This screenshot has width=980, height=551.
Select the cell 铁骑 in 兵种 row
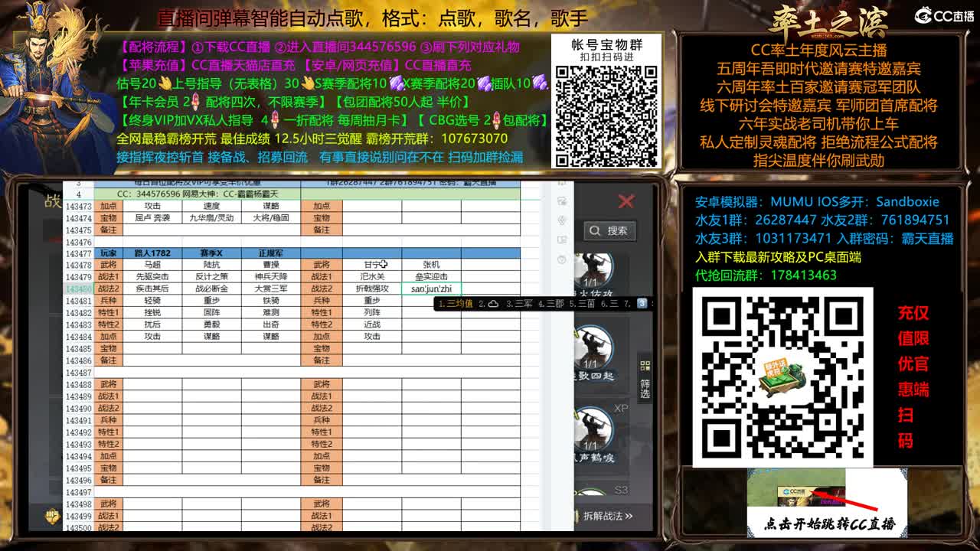pos(271,301)
